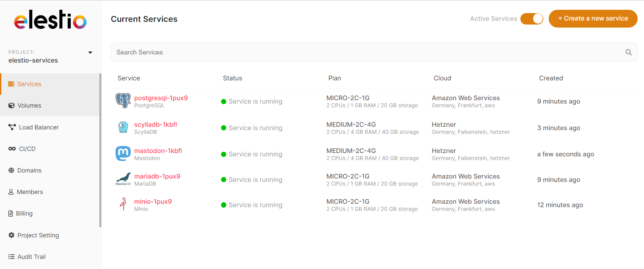The height and width of the screenshot is (269, 644).
Task: Open the Audit Trail page
Action: click(31, 257)
